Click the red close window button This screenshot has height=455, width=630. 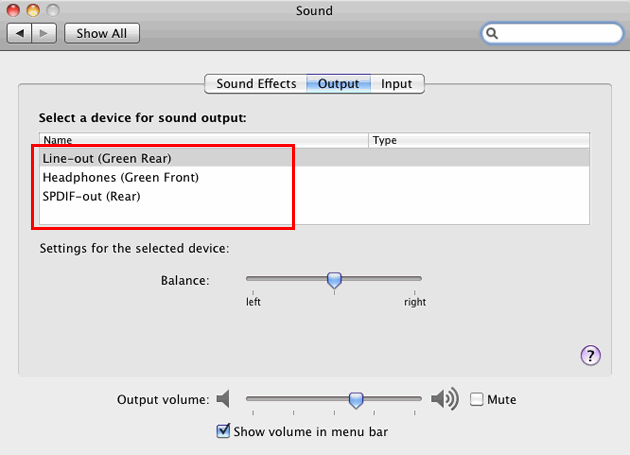pos(13,10)
